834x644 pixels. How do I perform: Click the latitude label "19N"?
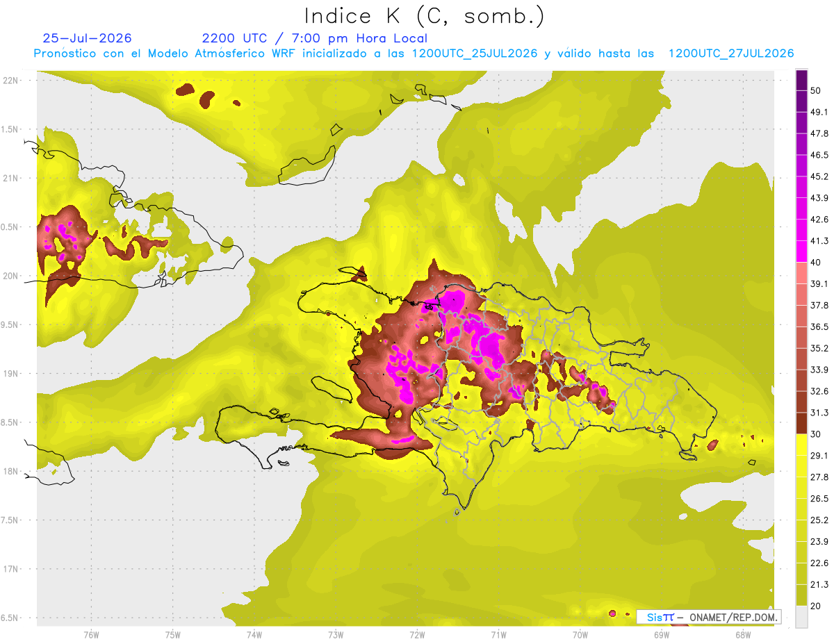point(10,373)
